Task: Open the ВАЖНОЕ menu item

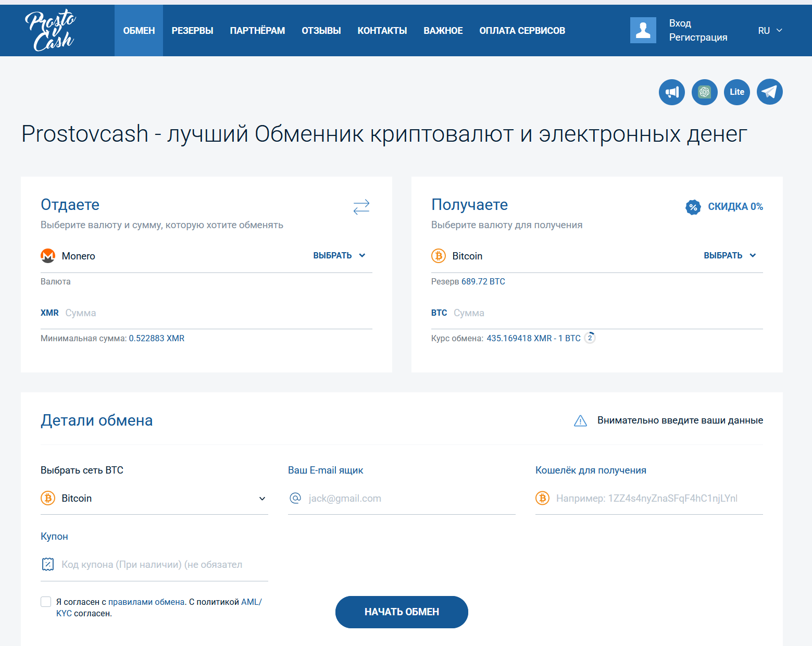Action: 443,31
